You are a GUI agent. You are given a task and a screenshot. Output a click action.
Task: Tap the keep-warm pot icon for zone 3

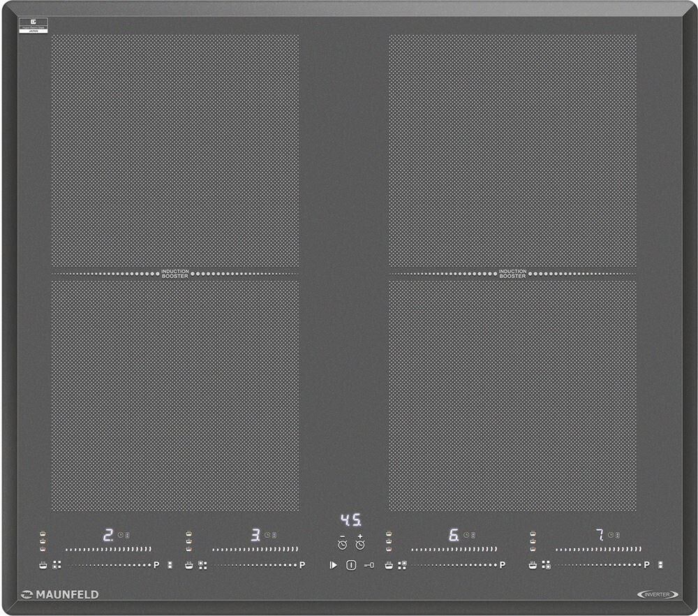[x=189, y=564]
